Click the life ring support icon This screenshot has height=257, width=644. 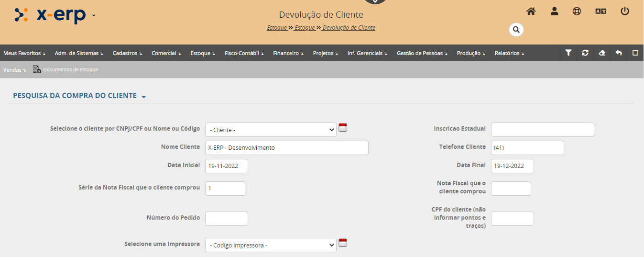(577, 11)
